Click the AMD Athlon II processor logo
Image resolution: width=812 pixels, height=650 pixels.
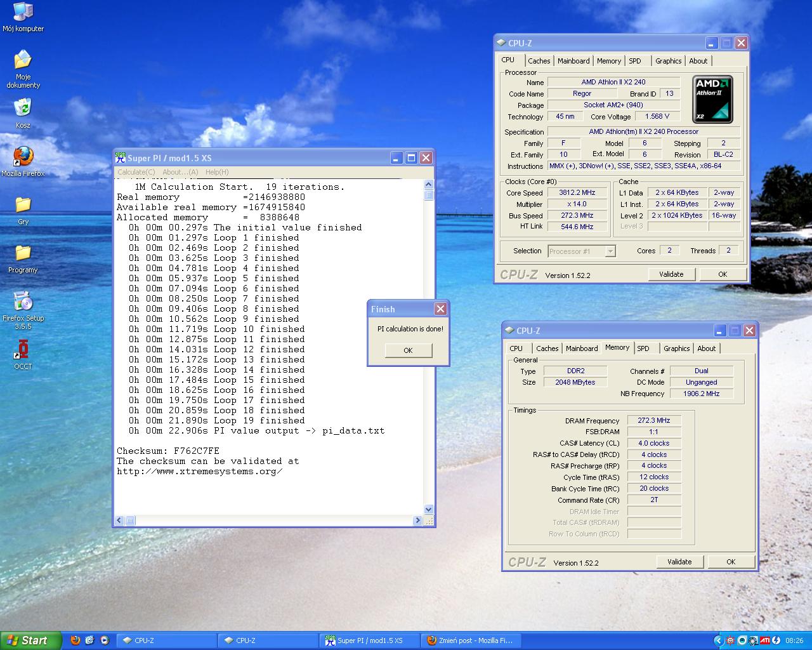(x=712, y=99)
